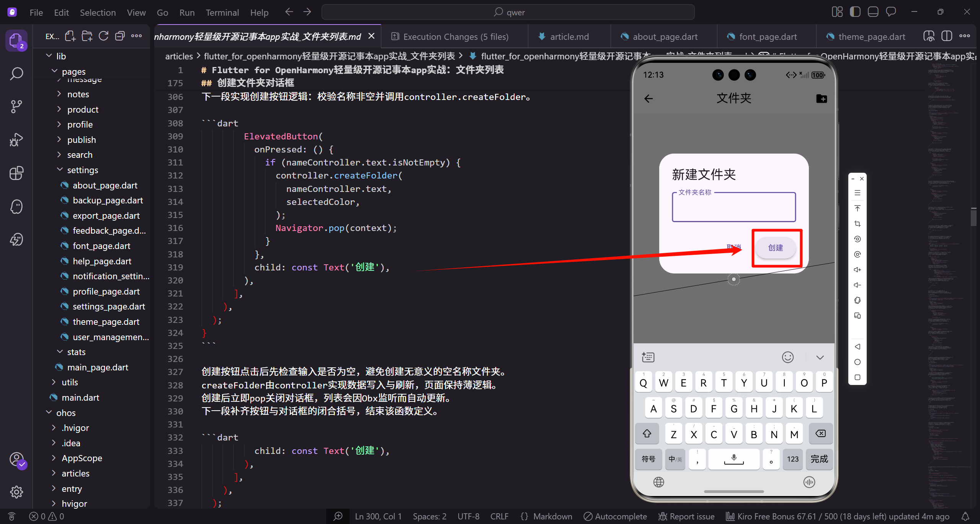
Task: Open backup_page.dart from the explorer
Action: [x=108, y=200]
